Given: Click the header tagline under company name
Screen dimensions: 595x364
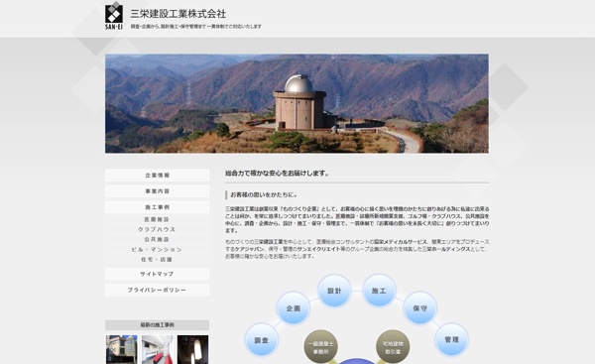Looking at the screenshot, I should (196, 27).
